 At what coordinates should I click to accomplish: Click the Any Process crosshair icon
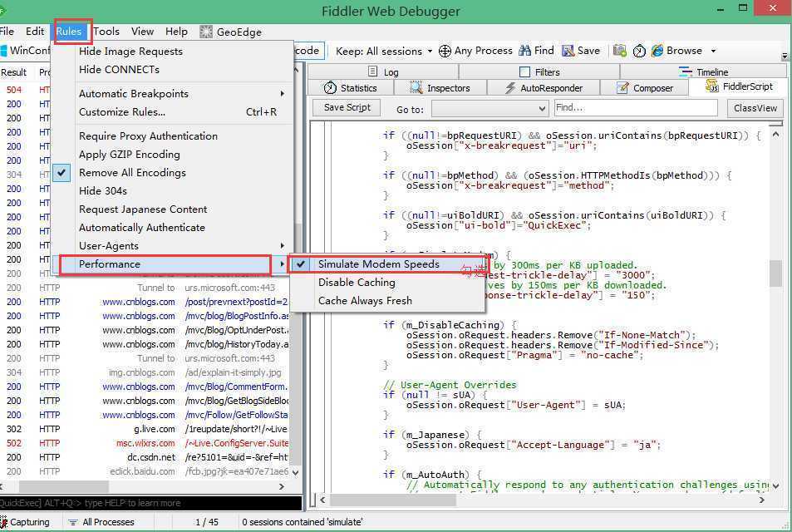point(445,51)
